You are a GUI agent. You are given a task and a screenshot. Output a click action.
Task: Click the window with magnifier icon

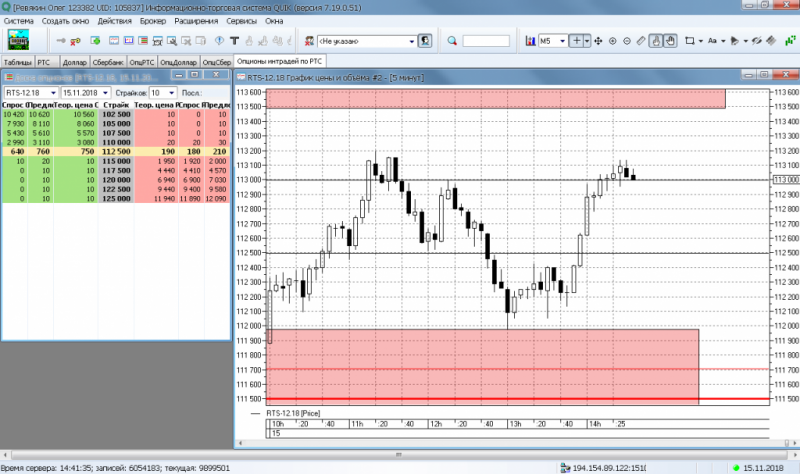coord(172,41)
